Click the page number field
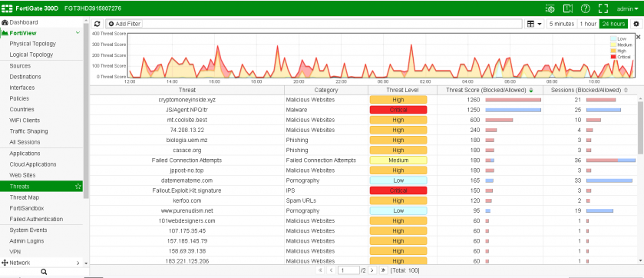 [348, 270]
